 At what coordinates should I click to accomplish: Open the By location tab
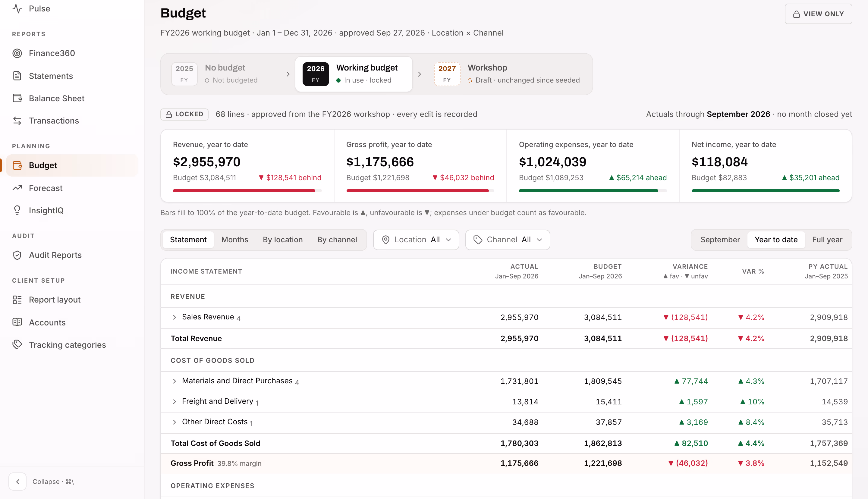(x=283, y=240)
